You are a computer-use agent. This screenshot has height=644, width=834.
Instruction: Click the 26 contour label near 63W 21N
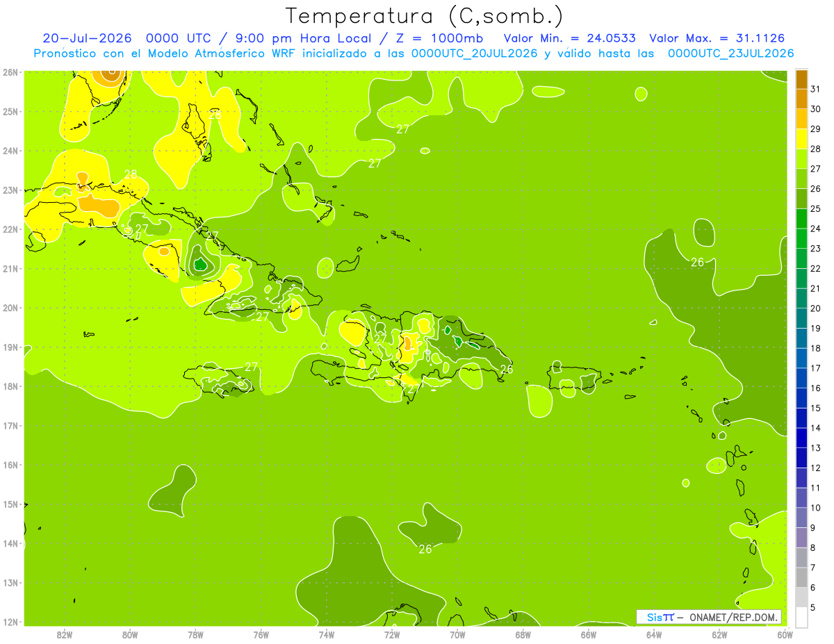point(698,262)
